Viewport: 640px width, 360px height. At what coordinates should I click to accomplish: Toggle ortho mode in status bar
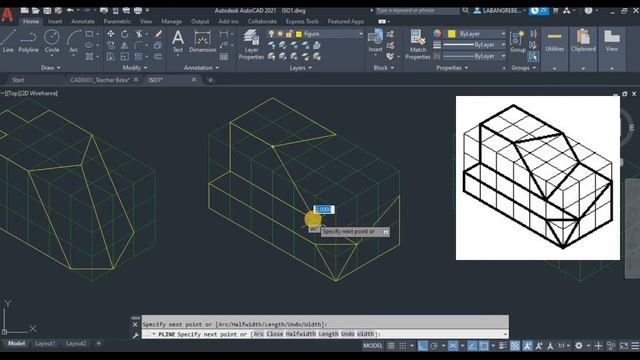pyautogui.click(x=423, y=346)
